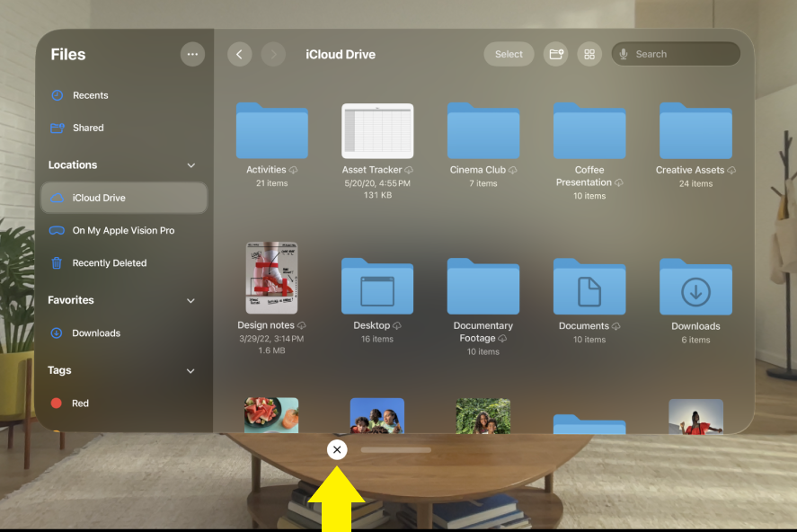The image size is (797, 532).
Task: Click the Search input field
Action: pyautogui.click(x=676, y=54)
